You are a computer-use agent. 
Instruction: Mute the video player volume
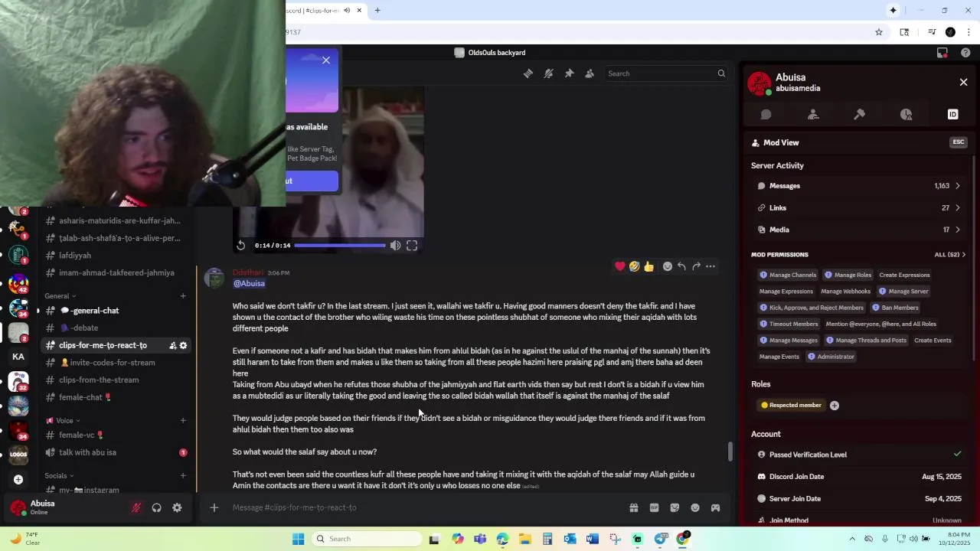(x=395, y=246)
